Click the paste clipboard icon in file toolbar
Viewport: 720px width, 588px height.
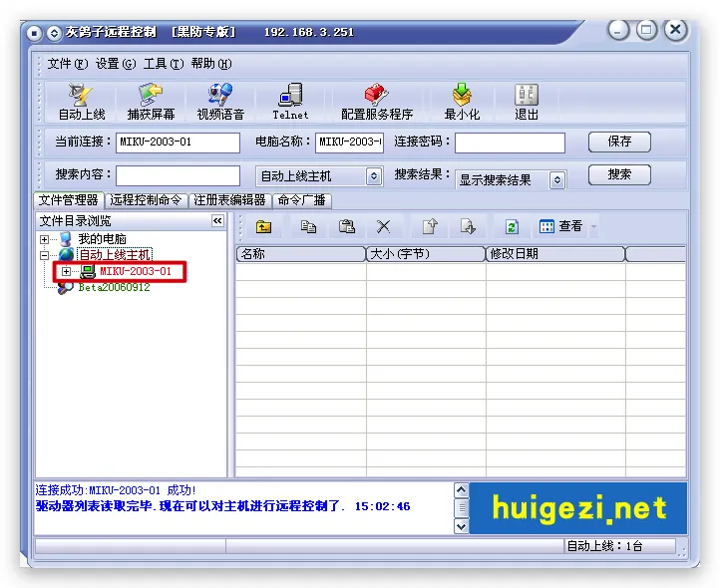[x=347, y=226]
